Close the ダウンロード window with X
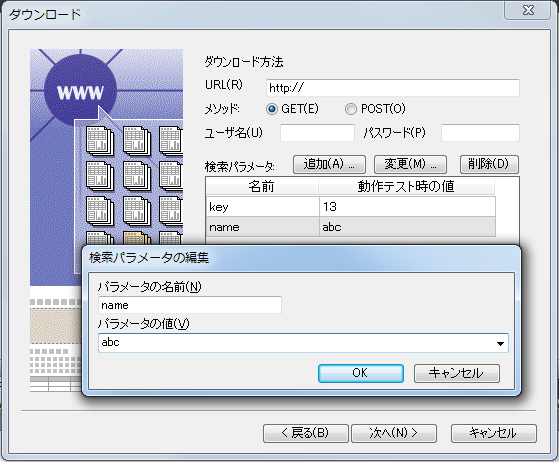Viewport: 559px width, 462px height. pyautogui.click(x=528, y=10)
